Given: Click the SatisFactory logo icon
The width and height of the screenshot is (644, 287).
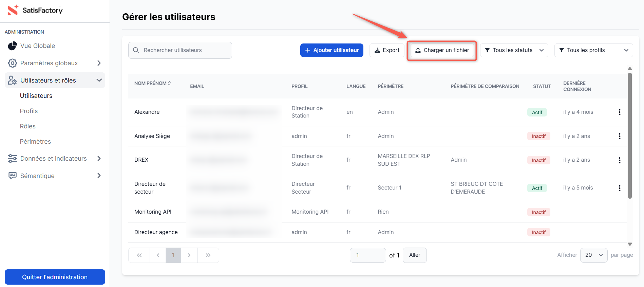Looking at the screenshot, I should click(x=13, y=10).
